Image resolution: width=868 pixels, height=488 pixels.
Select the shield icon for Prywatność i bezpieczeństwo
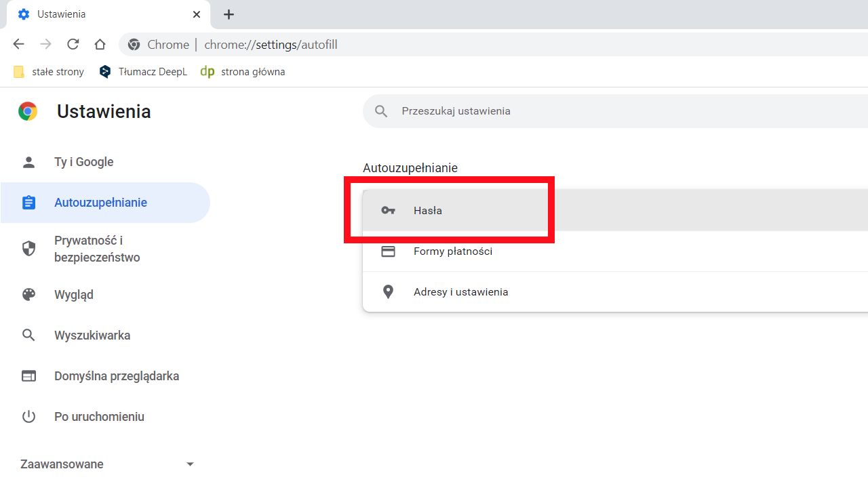click(28, 248)
